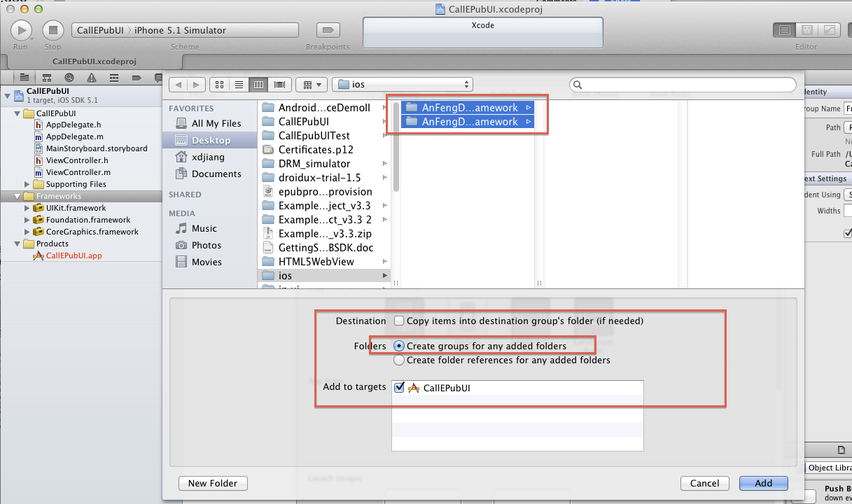
Task: Expand CoreGraphics.framework
Action: [27, 232]
